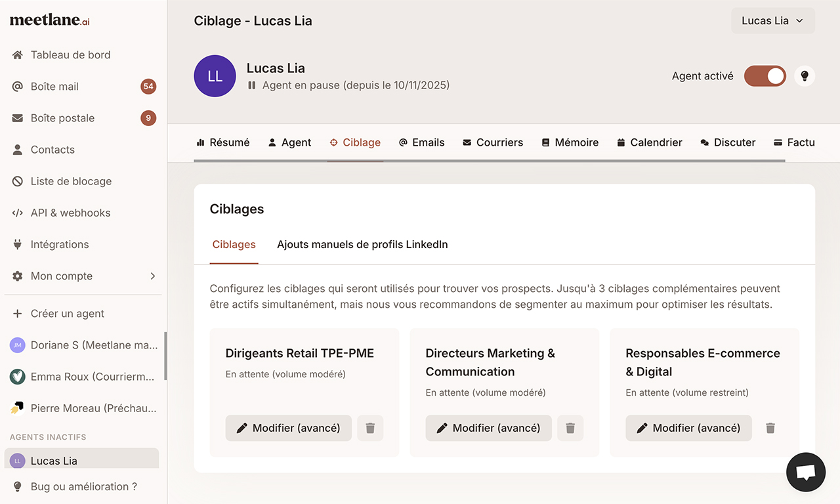Modify the Responsables E-commerce & Digital ciblage
The width and height of the screenshot is (840, 504).
coord(688,427)
